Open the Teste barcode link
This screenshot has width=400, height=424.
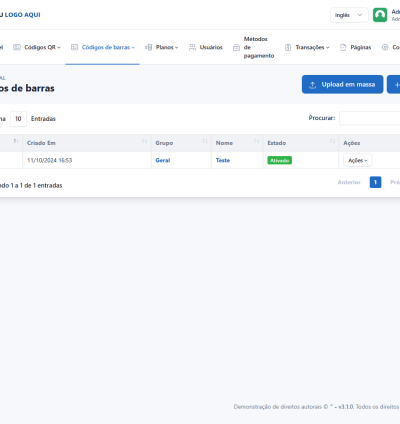coord(223,160)
